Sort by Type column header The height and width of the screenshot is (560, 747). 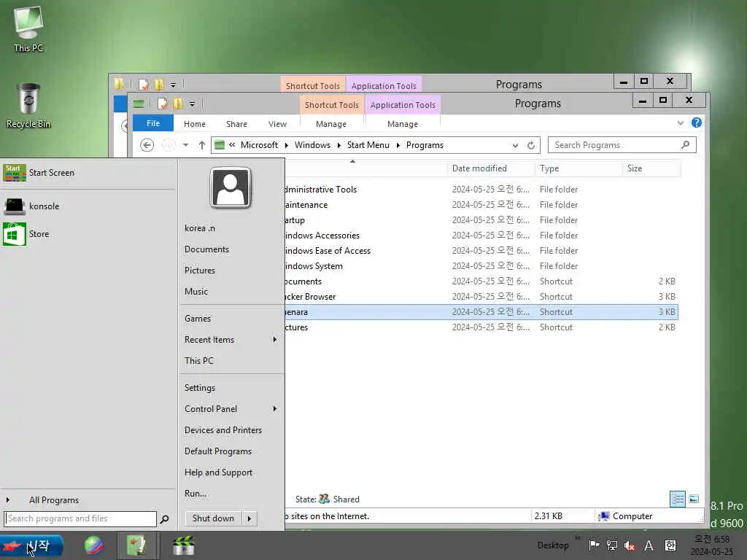578,168
